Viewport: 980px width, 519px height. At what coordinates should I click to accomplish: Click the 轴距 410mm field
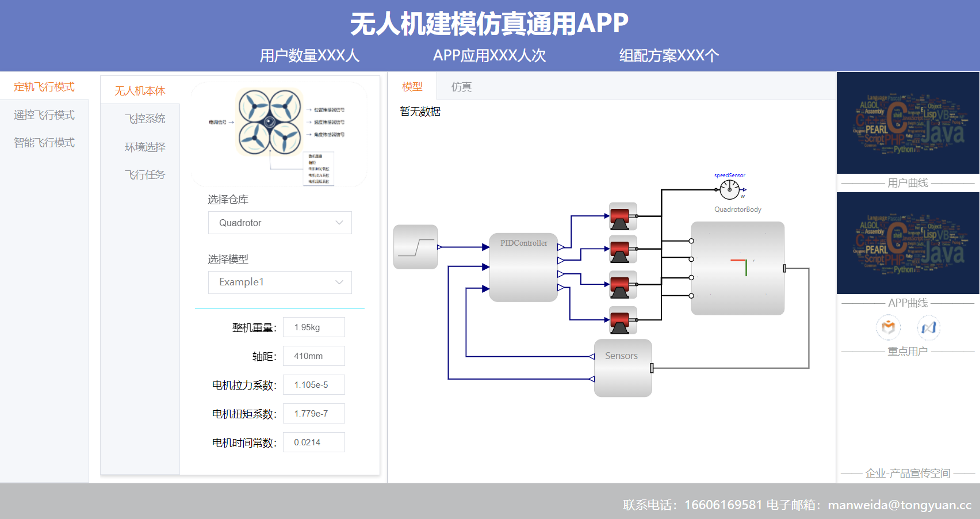pos(314,356)
